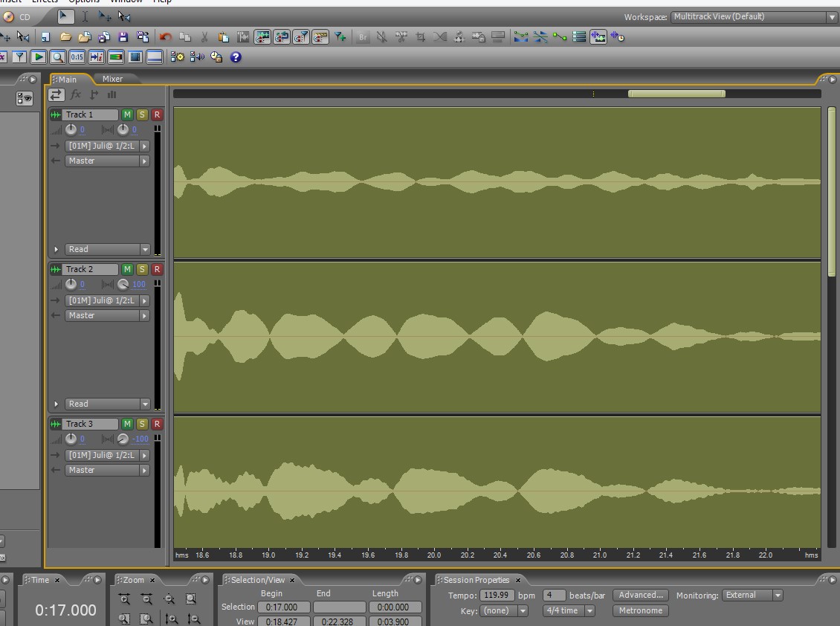Click Zoom Out Horizontally icon
Image resolution: width=840 pixels, height=626 pixels.
click(x=146, y=599)
